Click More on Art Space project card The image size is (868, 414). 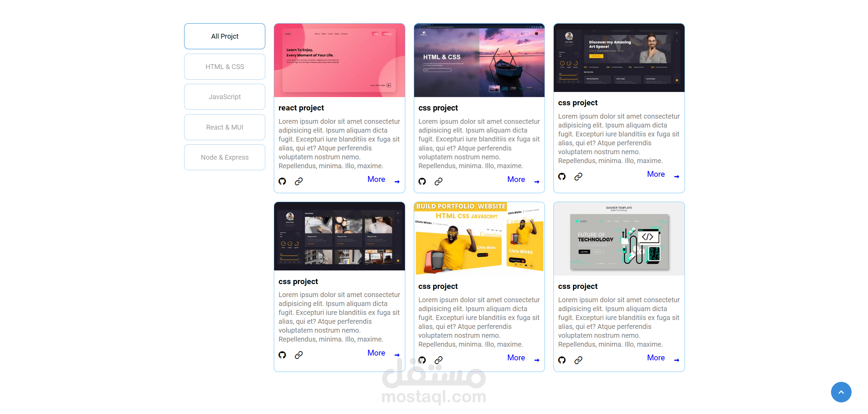click(x=656, y=174)
